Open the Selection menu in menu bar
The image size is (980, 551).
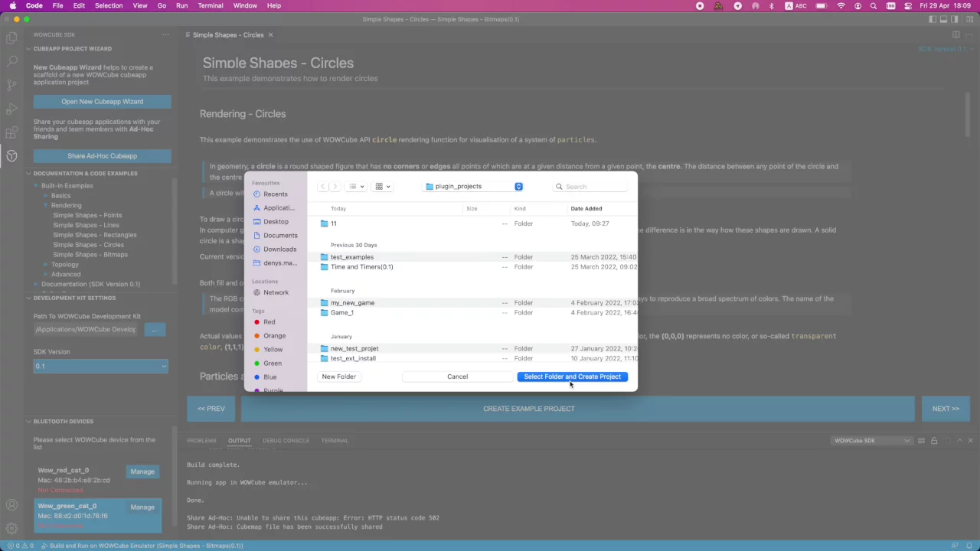(x=109, y=5)
